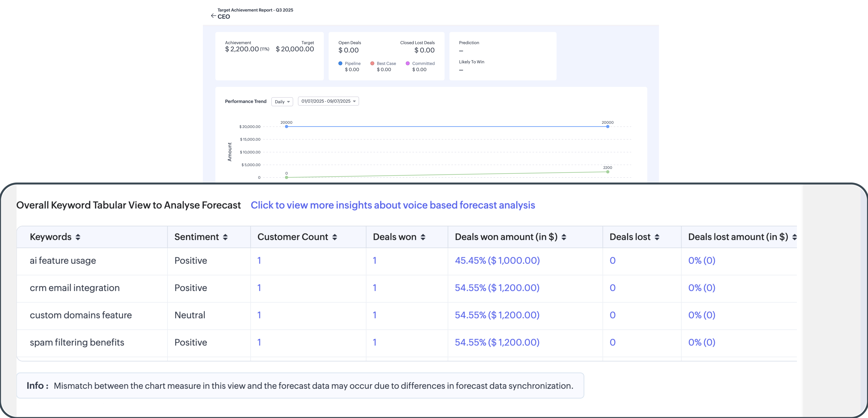Toggle the Pipeline legend blue dot

point(340,63)
